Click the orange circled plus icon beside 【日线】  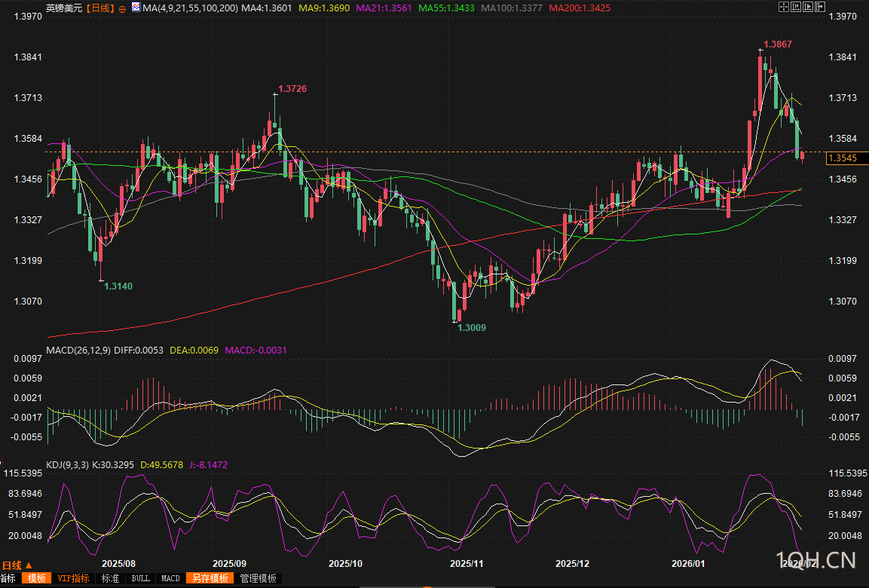(x=121, y=8)
